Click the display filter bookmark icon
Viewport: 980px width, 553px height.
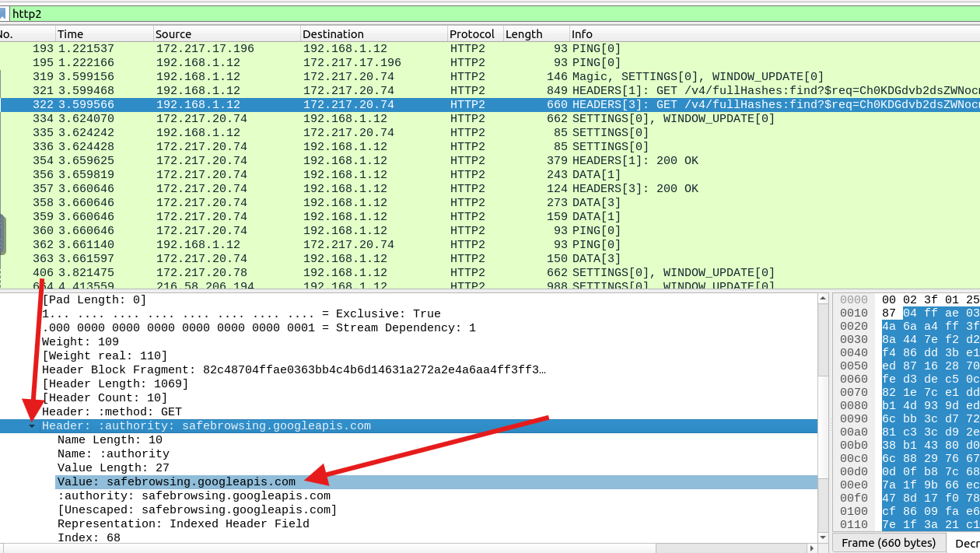(x=3, y=14)
